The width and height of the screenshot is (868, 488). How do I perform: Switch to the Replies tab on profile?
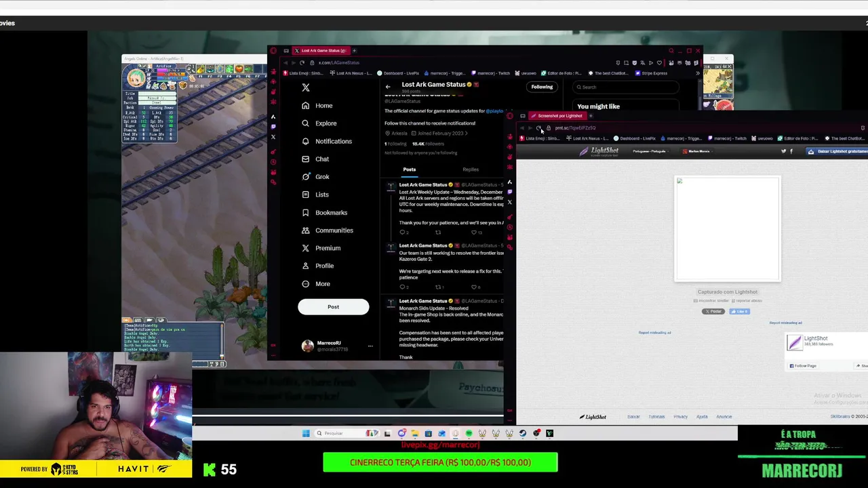pos(471,169)
